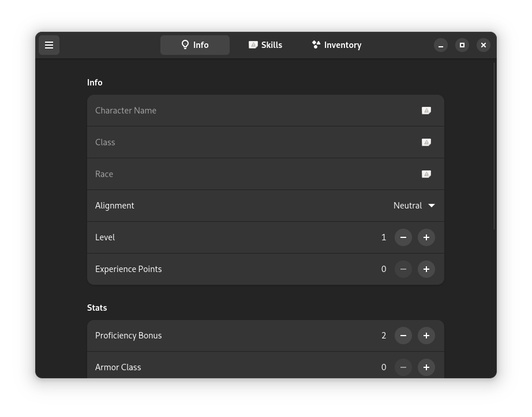Click the edit icon in Class row
Screen dimensions: 532x417
[x=426, y=142]
